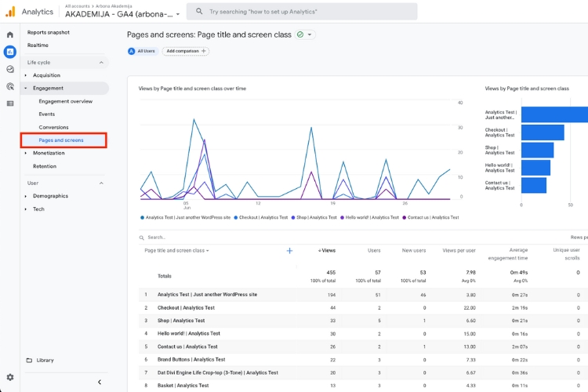
Task: Select Engagement overview in sidebar
Action: click(x=66, y=101)
